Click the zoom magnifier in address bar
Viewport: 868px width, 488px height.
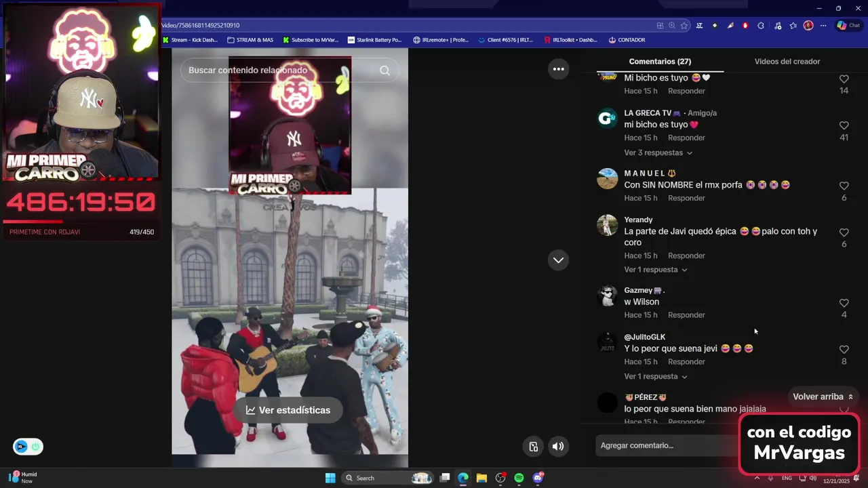pyautogui.click(x=672, y=25)
